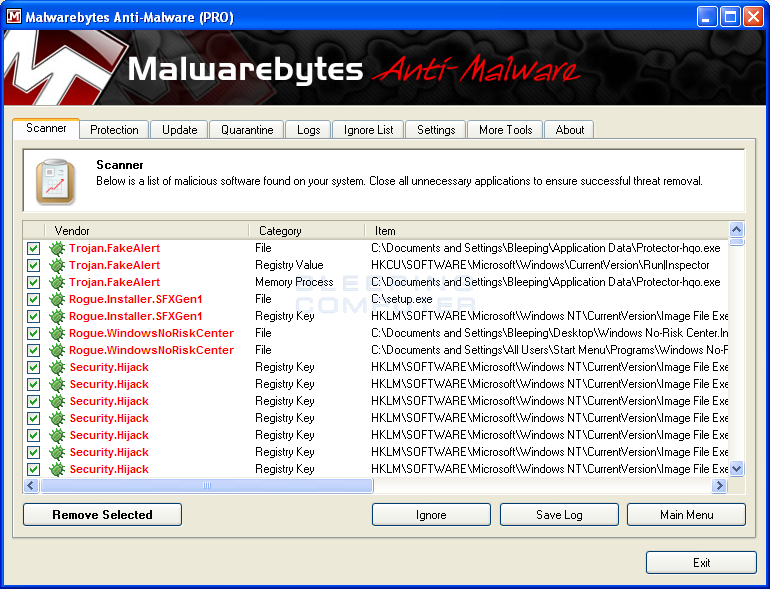
Task: Click the vertical scrollbar down arrow
Action: point(737,468)
